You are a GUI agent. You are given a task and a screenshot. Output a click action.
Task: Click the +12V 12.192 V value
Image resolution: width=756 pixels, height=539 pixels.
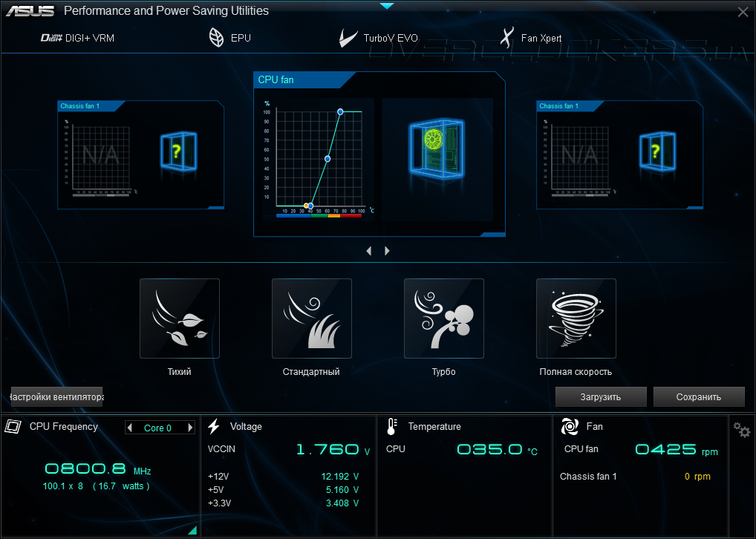[340, 477]
